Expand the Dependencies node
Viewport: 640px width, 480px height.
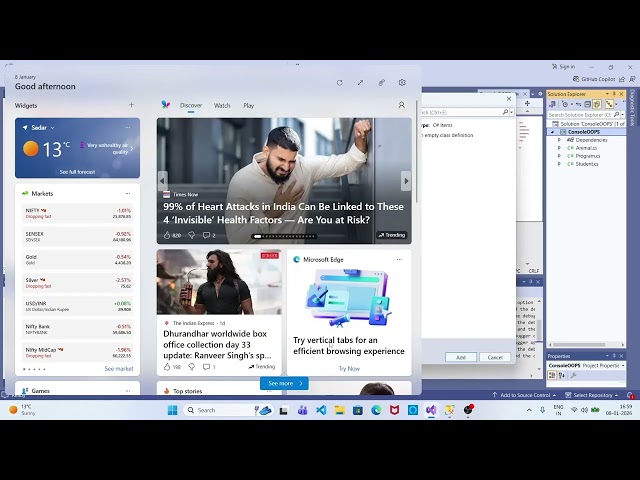pos(560,140)
